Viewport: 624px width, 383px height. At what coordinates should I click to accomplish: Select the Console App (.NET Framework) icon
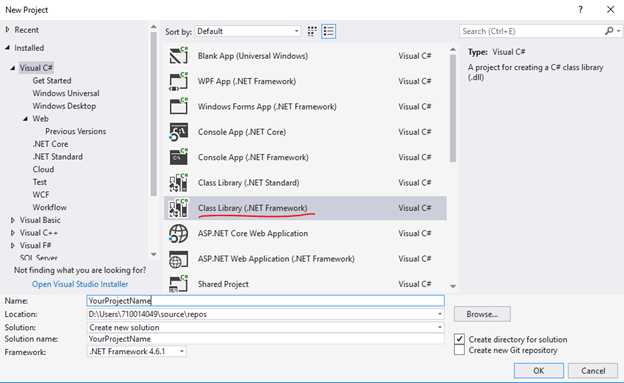pyautogui.click(x=179, y=157)
